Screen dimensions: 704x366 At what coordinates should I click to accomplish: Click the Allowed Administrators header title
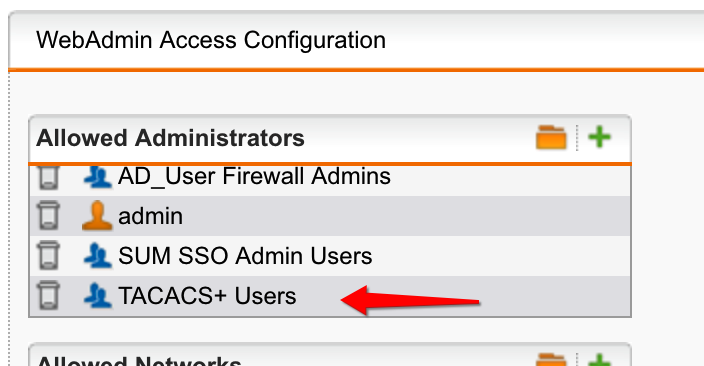(x=170, y=138)
